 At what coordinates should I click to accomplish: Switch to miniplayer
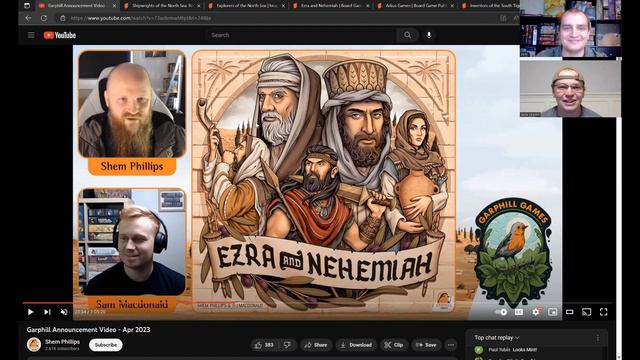pyautogui.click(x=553, y=312)
